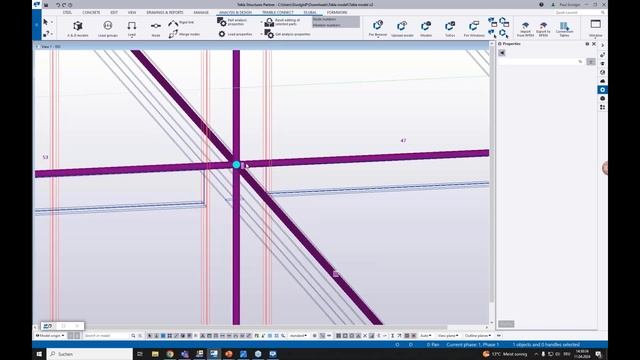Open Load properties
640x360 pixels.
click(236, 34)
